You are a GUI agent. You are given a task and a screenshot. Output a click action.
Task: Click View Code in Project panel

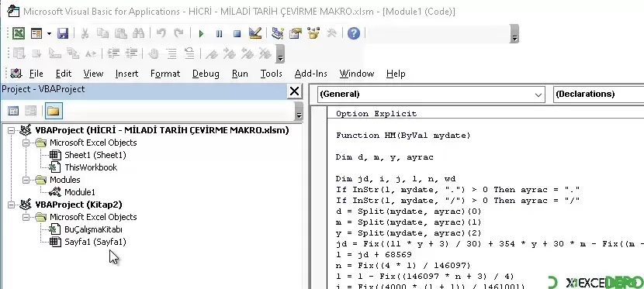(x=13, y=111)
